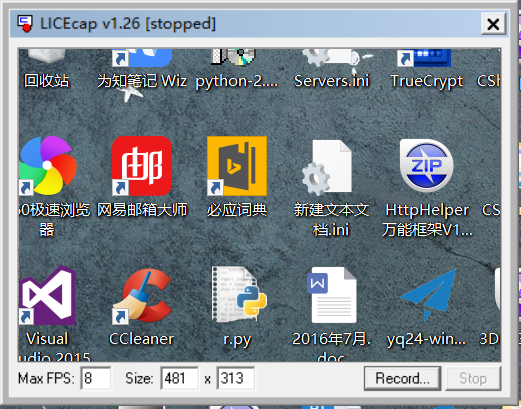This screenshot has width=521, height=409.
Task: Select the HttpHelper ZIP archive icon
Action: pyautogui.click(x=427, y=166)
